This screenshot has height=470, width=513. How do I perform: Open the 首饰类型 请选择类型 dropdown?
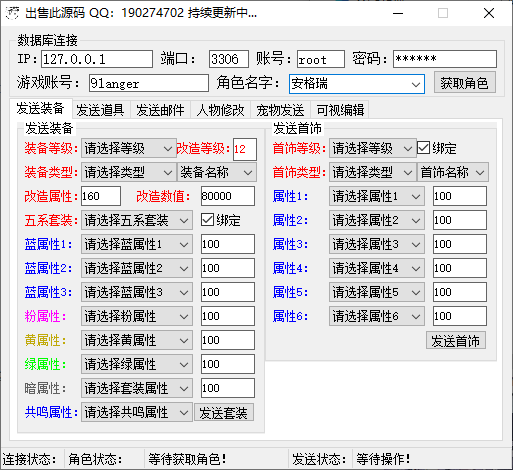373,172
